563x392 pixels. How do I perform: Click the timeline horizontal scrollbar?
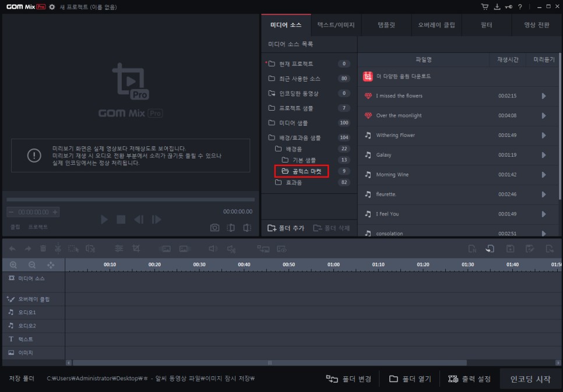[x=269, y=362]
